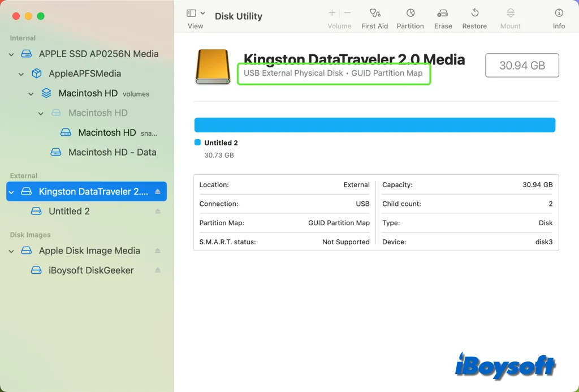
Task: Click the Info toolbar label
Action: 559,26
